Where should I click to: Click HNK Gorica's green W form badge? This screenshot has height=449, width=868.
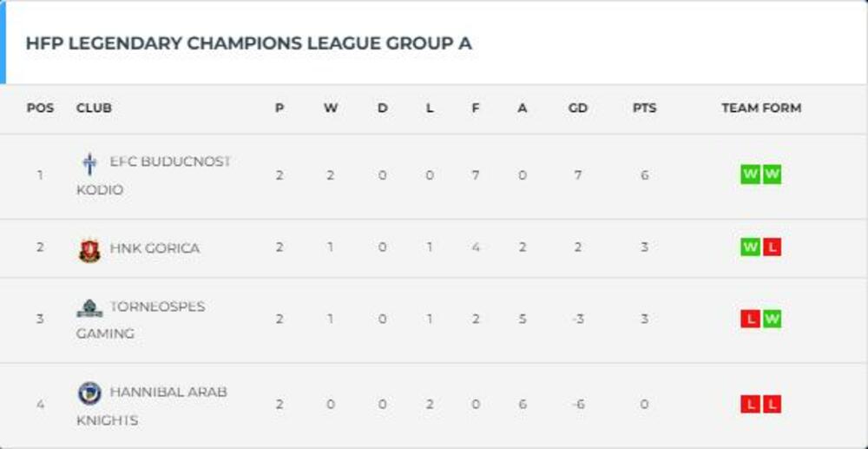tap(750, 248)
